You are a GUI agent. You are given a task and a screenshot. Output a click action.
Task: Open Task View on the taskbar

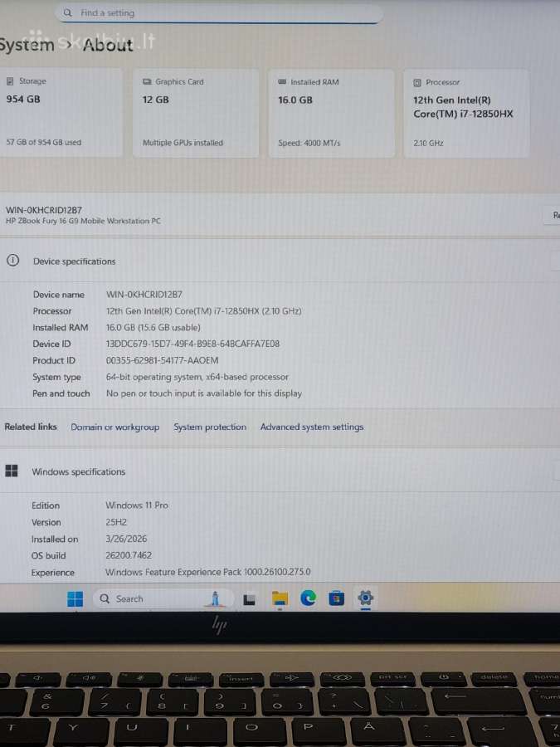249,599
